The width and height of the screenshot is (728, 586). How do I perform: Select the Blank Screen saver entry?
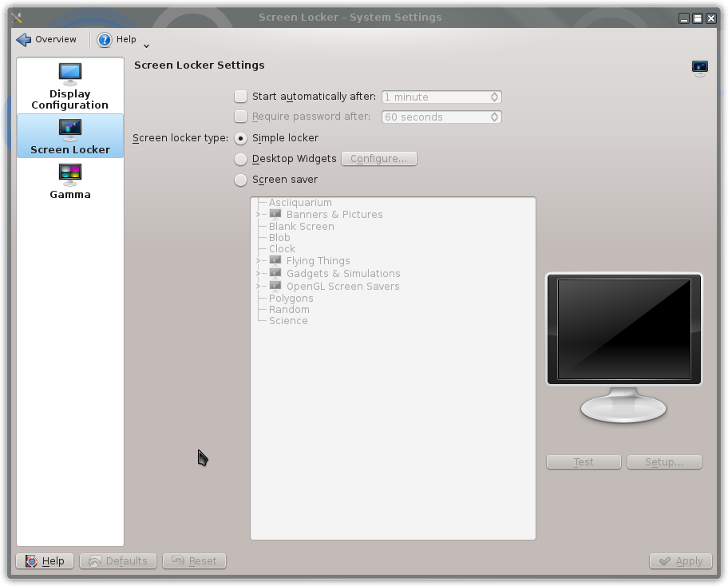click(x=301, y=227)
